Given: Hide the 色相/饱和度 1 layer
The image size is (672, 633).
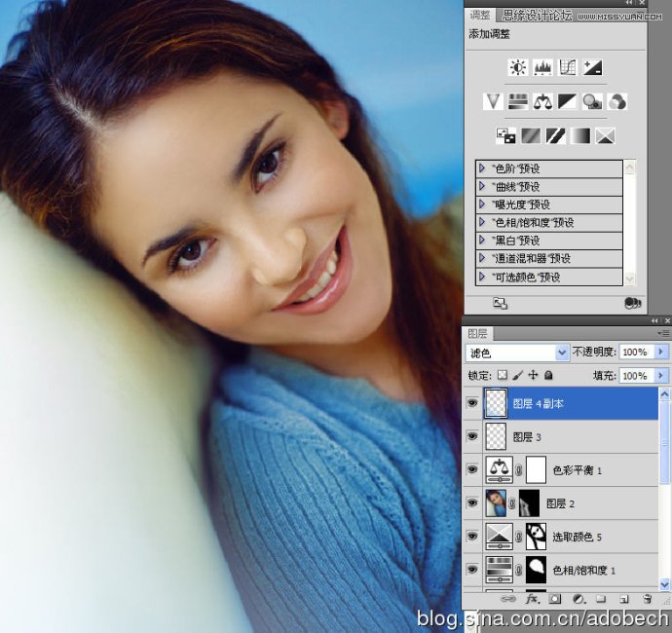Looking at the screenshot, I should [472, 570].
